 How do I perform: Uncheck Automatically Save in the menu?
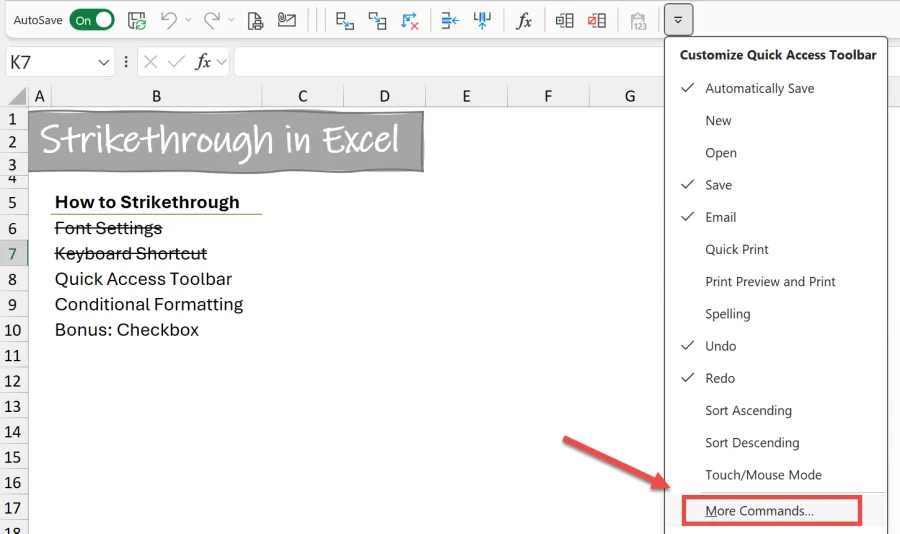[759, 89]
